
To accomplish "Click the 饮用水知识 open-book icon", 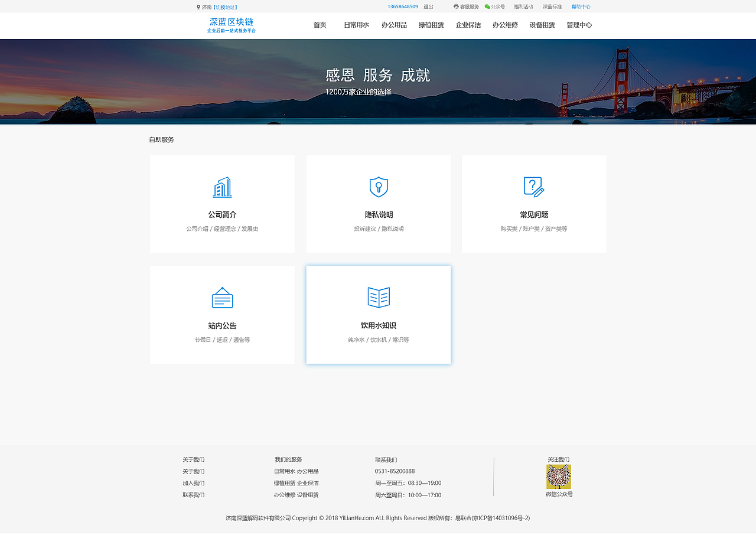I will [x=378, y=297].
